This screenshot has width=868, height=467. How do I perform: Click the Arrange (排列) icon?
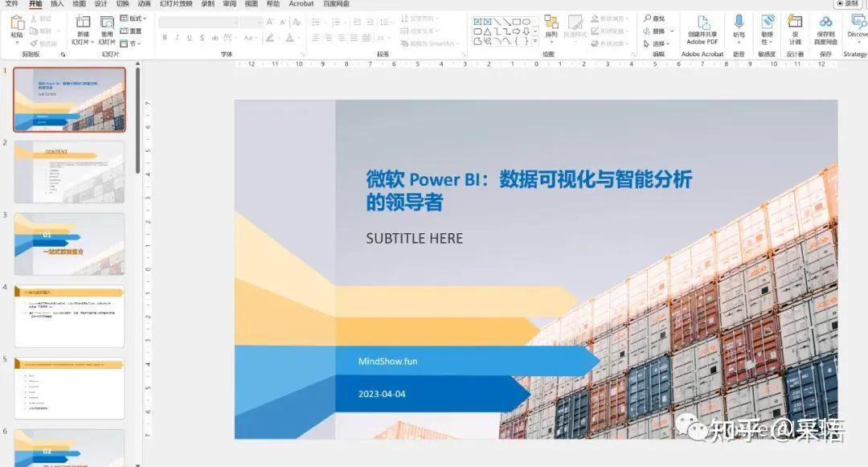click(551, 23)
